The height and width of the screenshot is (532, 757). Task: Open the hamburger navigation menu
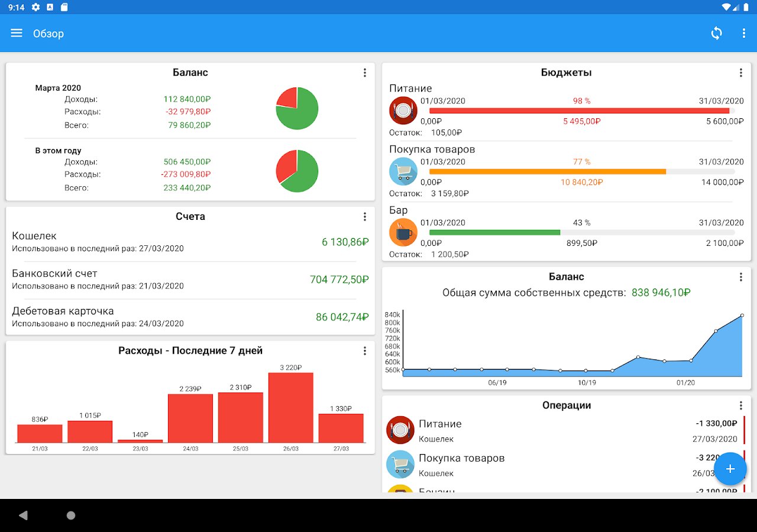coord(17,33)
